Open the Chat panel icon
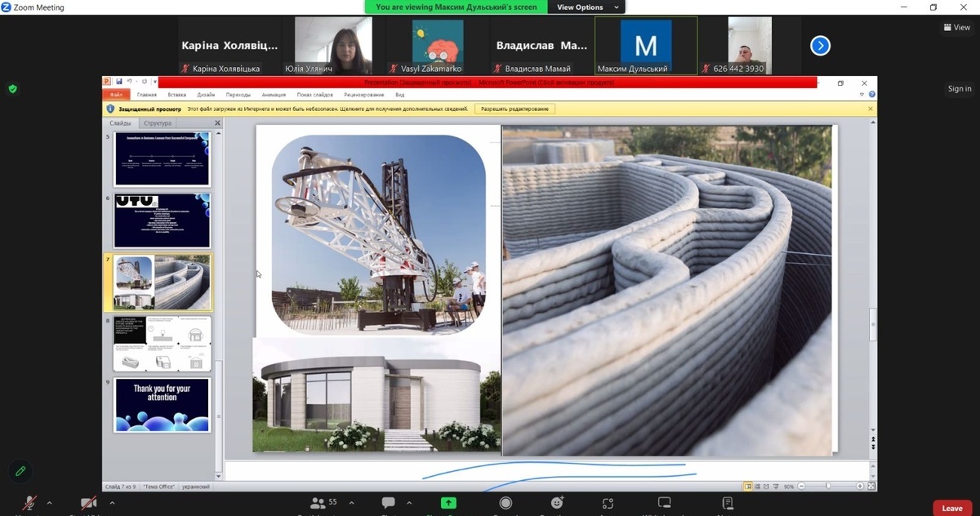 click(388, 503)
